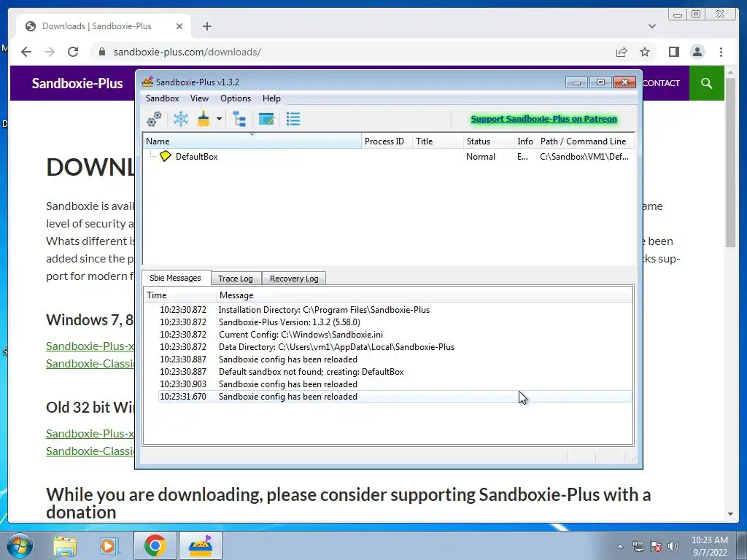Expand the Chrome tab search chevron
The height and width of the screenshot is (560, 747).
point(651,26)
